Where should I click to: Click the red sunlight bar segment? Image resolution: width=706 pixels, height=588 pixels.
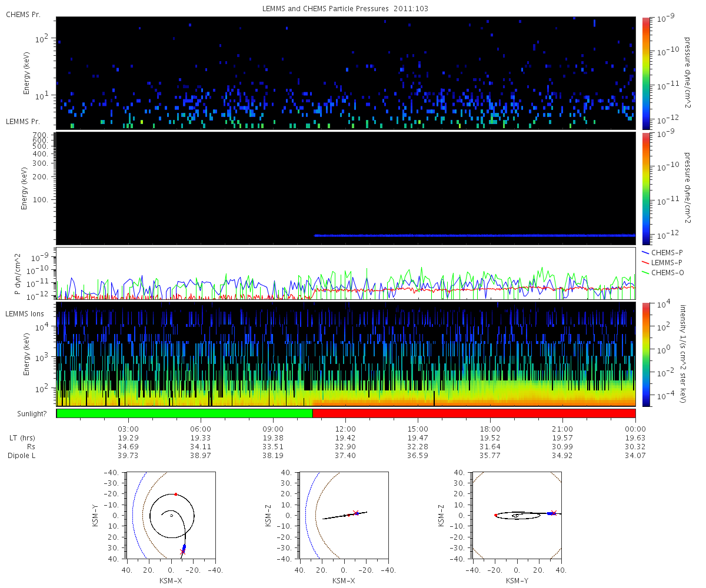pos(474,413)
